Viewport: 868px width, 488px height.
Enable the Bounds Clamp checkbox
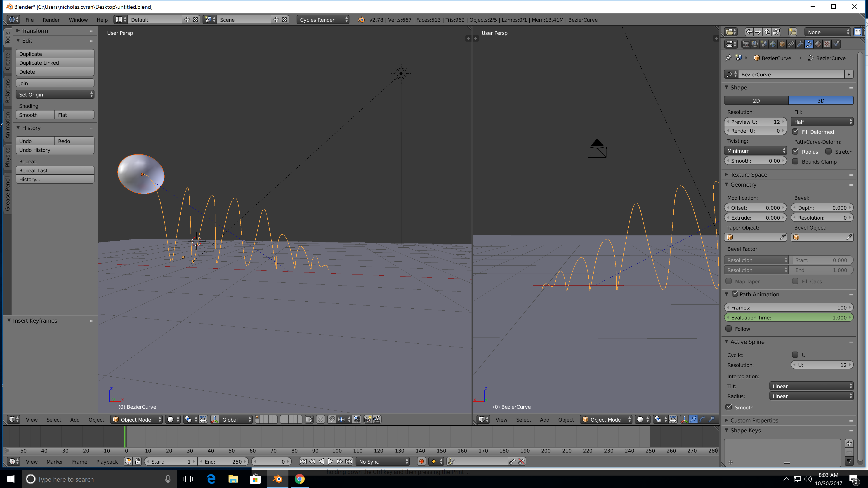coord(796,161)
